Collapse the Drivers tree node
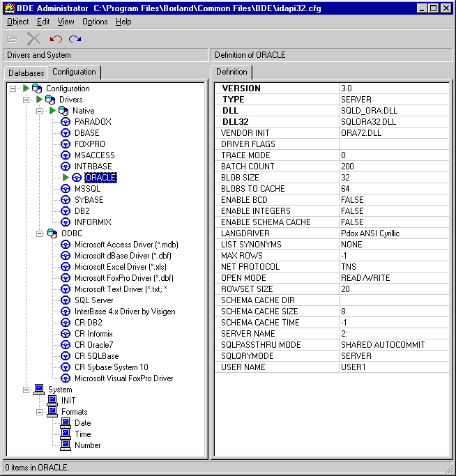 [x=27, y=100]
